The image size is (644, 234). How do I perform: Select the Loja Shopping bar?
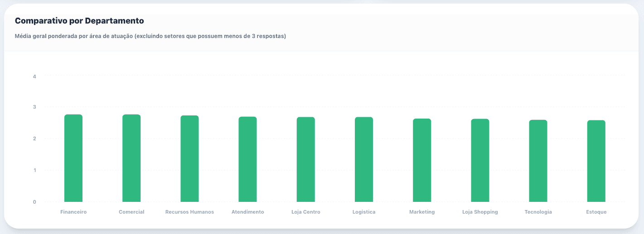(480, 160)
